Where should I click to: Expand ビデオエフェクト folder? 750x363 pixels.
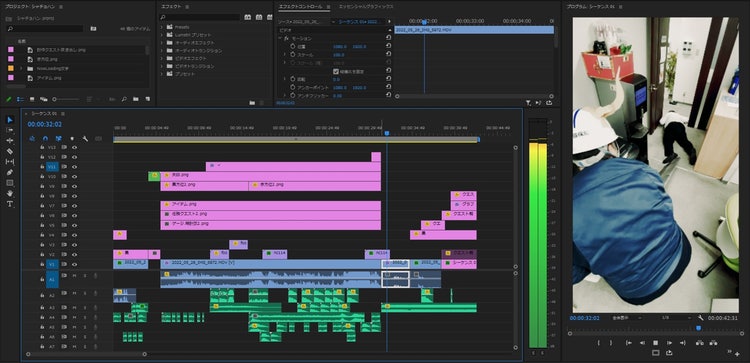(162, 58)
